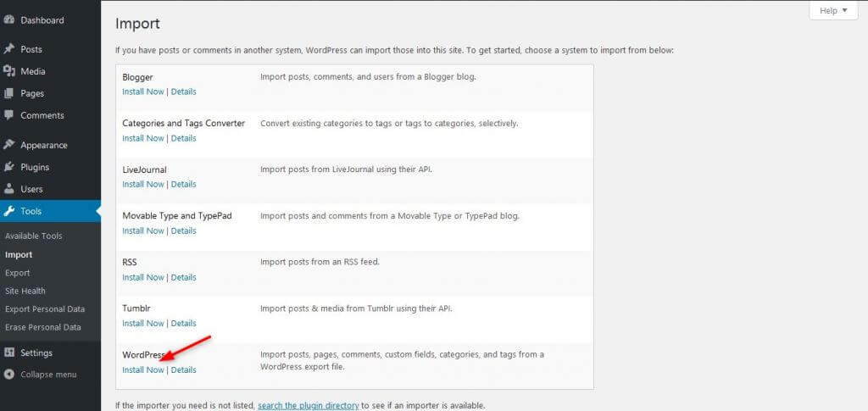Select the Import submenu item

[19, 255]
